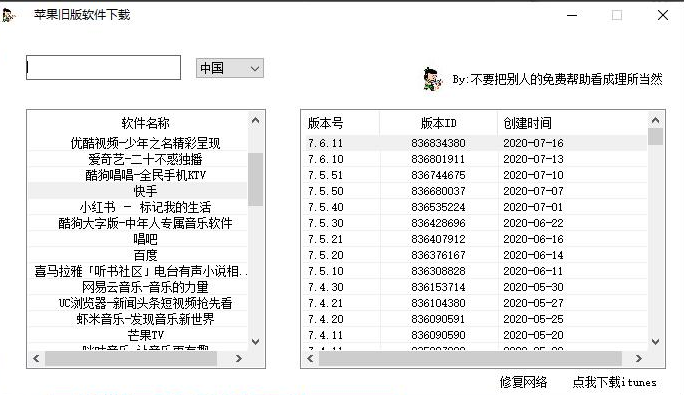Image resolution: width=684 pixels, height=395 pixels.
Task: Click the 版本ID column header
Action: pyautogui.click(x=438, y=123)
